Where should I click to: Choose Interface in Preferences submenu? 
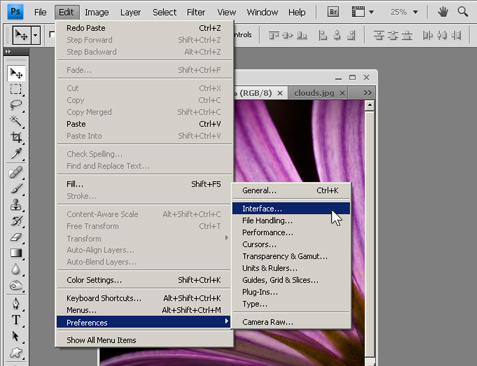[291, 209]
